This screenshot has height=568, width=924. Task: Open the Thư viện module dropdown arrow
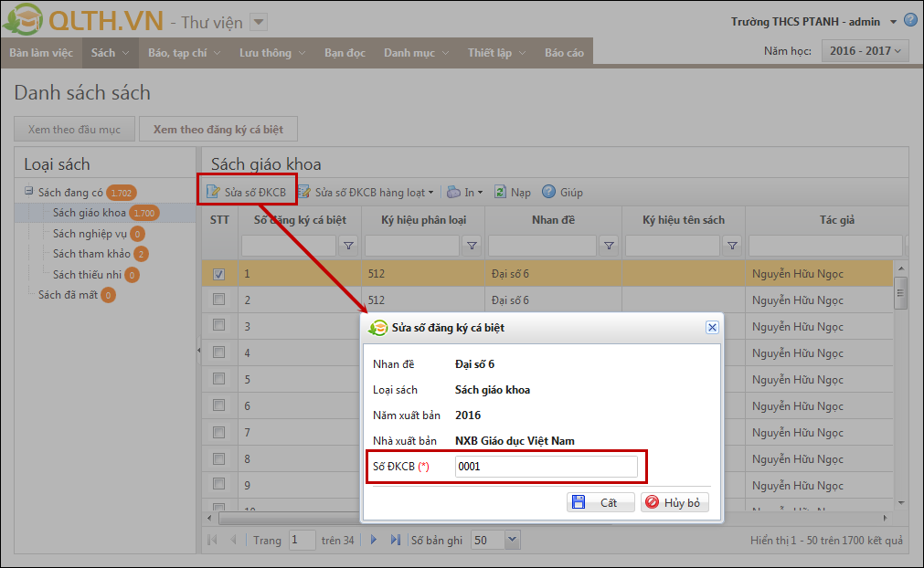258,22
